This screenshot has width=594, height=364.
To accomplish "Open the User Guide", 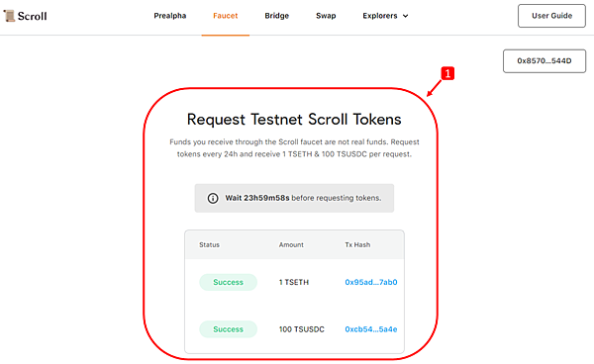I will pos(552,16).
